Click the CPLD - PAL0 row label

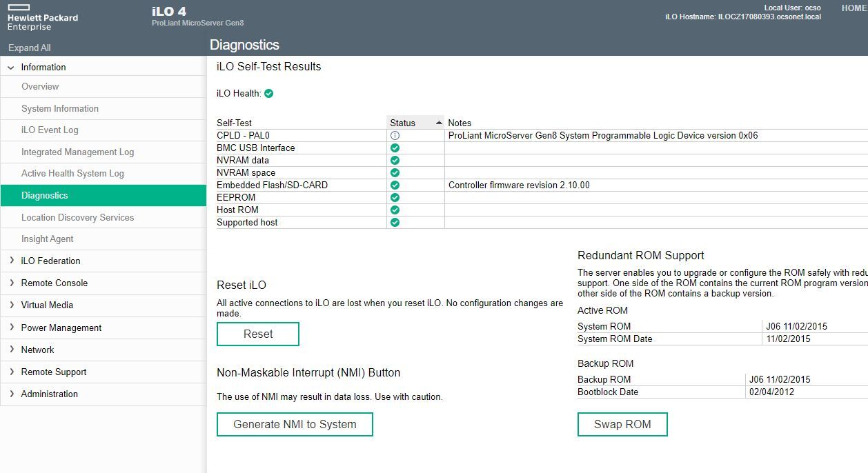tap(243, 136)
